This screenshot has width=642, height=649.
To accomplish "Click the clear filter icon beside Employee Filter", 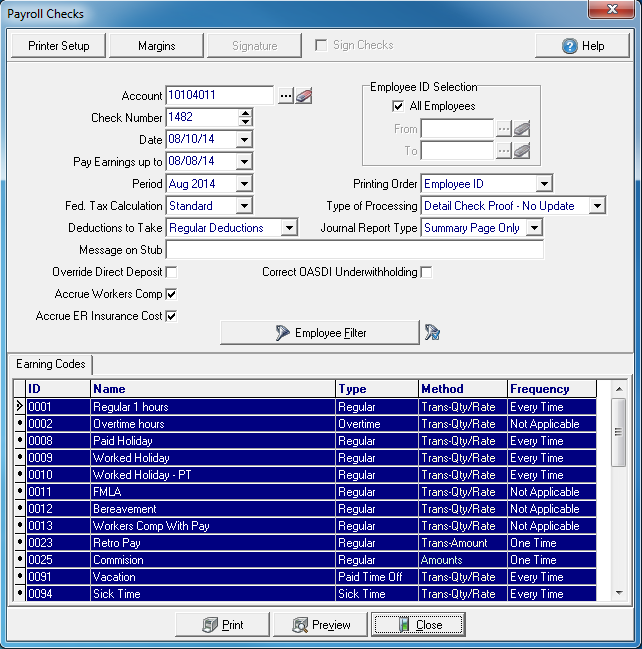I will tap(433, 333).
